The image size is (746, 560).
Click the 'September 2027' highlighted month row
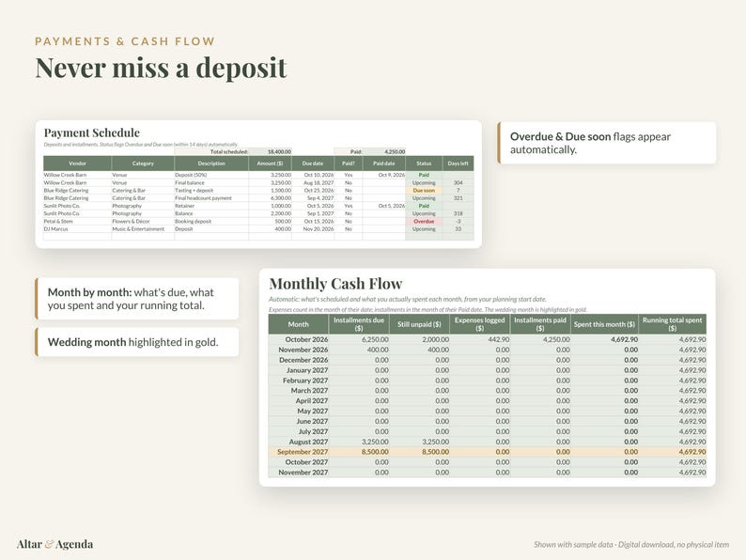coord(488,452)
